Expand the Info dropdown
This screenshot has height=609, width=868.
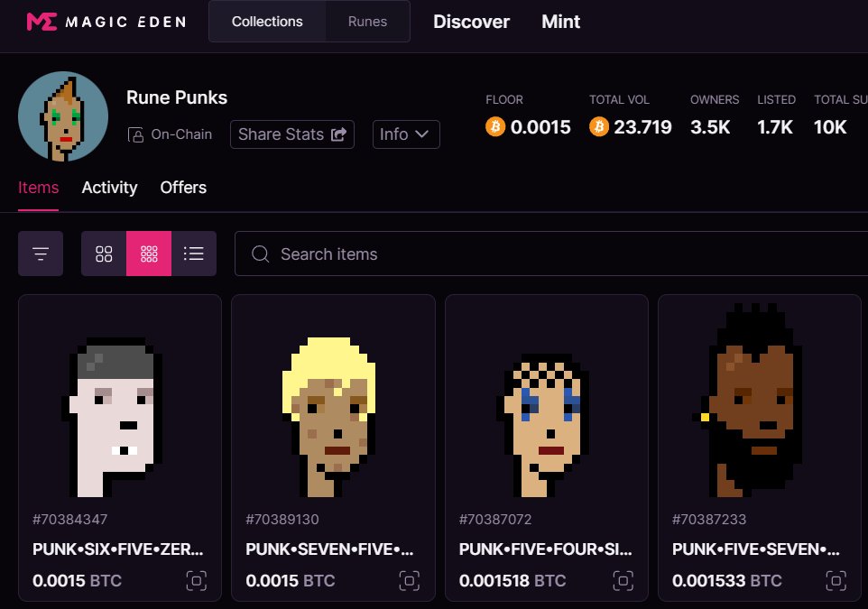pyautogui.click(x=406, y=134)
